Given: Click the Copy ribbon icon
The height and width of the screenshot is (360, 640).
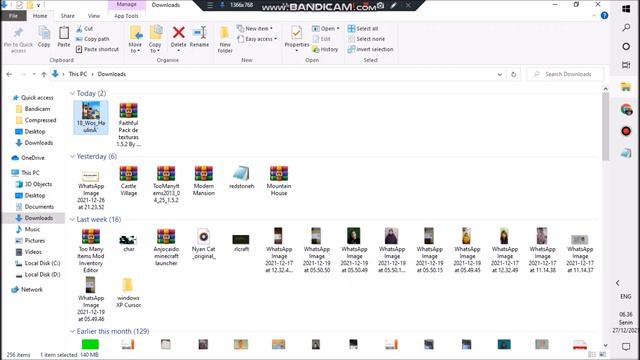Looking at the screenshot, I should point(44,33).
